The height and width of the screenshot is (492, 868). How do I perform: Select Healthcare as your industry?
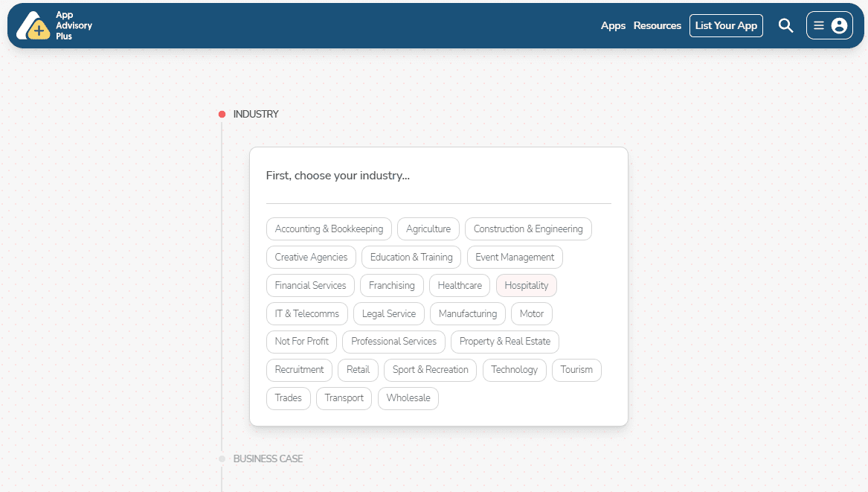click(460, 286)
